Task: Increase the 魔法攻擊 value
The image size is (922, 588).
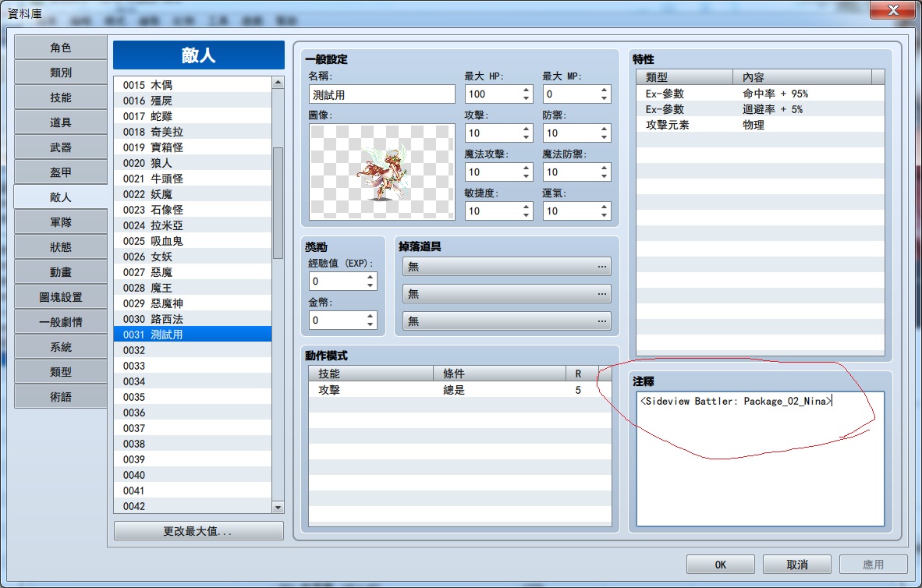Action: (526, 168)
